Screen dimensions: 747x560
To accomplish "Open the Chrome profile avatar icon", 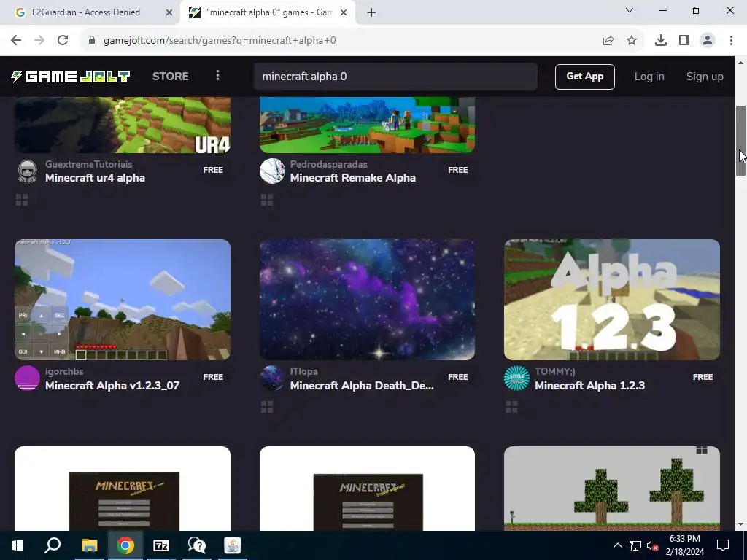I will tap(708, 41).
